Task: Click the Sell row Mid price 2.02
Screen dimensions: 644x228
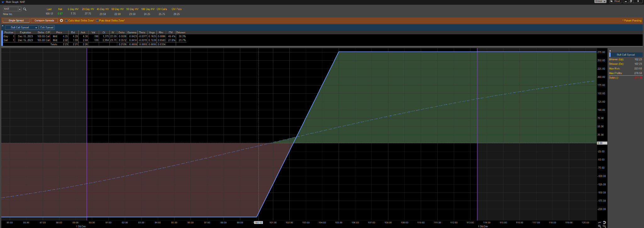Action: (x=65, y=40)
